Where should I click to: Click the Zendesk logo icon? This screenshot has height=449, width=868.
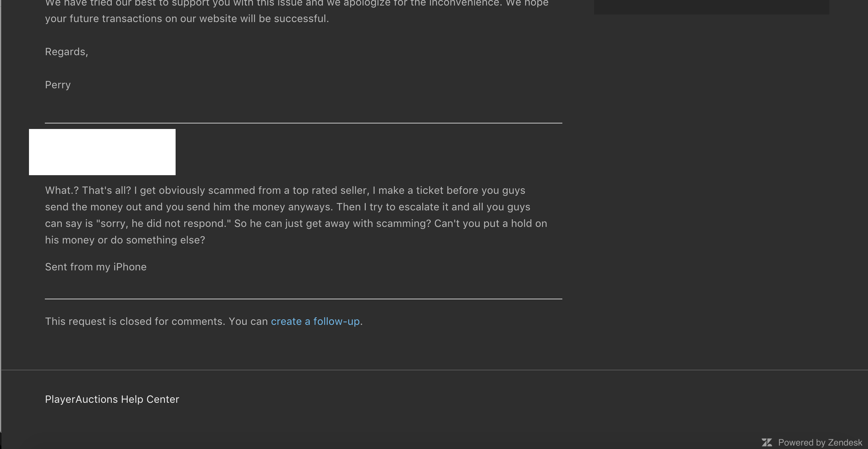767,442
